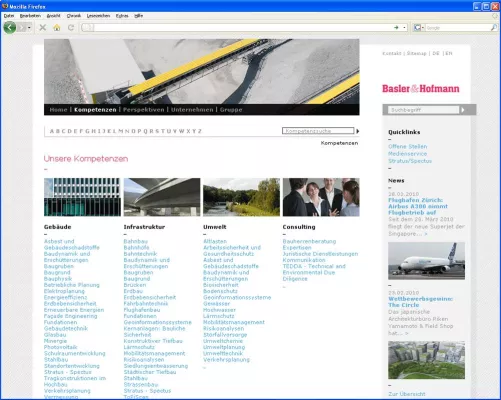Click the green Go arrow in address bar
Viewport: 501px width, 400px height.
tap(396, 28)
